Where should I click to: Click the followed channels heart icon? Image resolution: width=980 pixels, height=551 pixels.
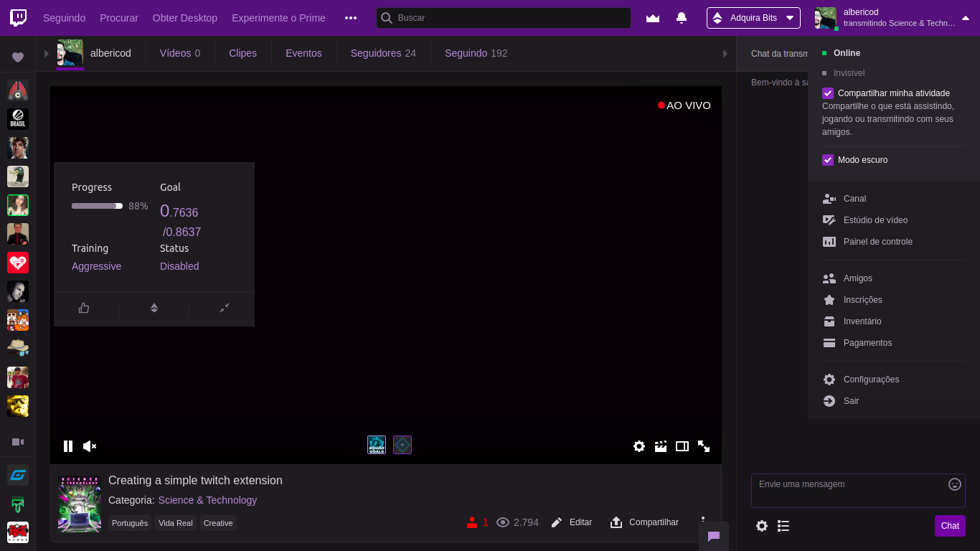coord(18,57)
